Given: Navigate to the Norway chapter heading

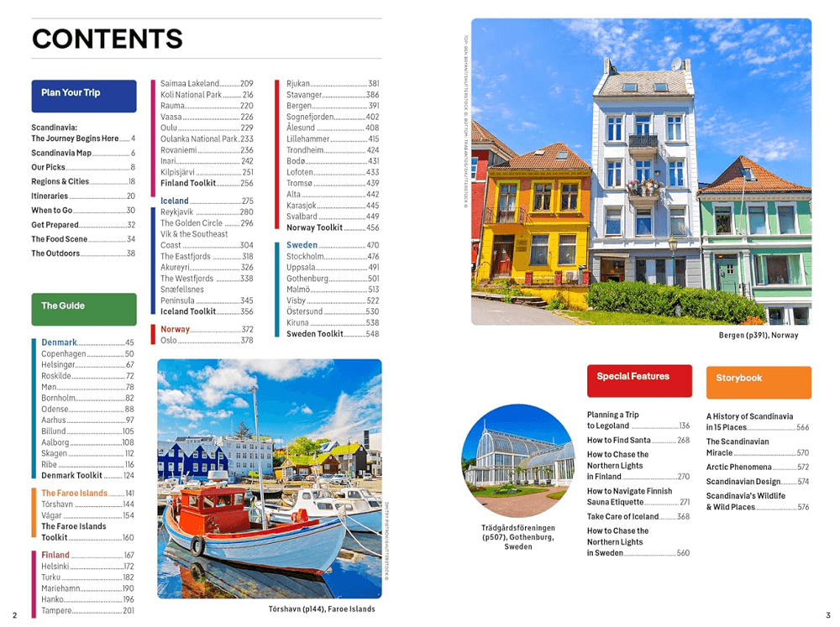Looking at the screenshot, I should (175, 329).
